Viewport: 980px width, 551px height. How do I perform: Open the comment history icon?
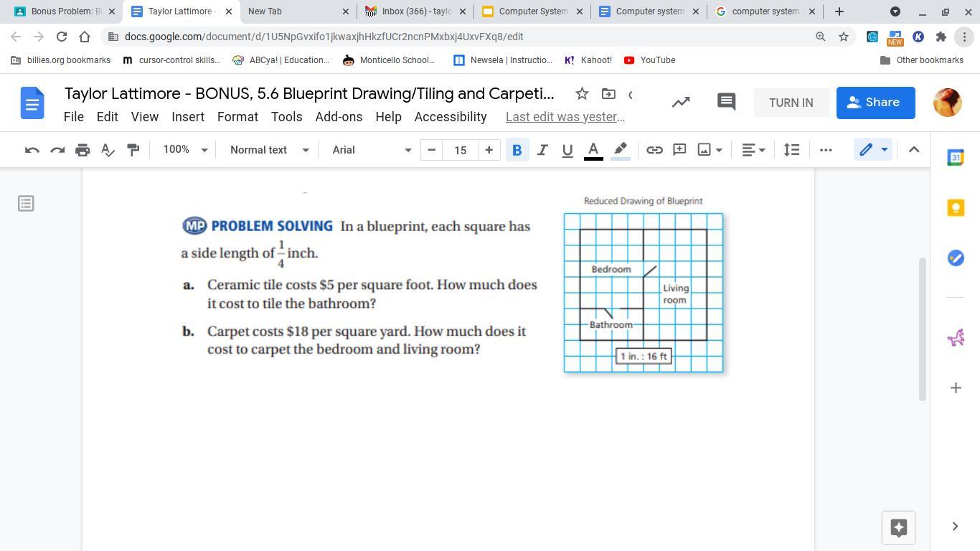(x=726, y=102)
